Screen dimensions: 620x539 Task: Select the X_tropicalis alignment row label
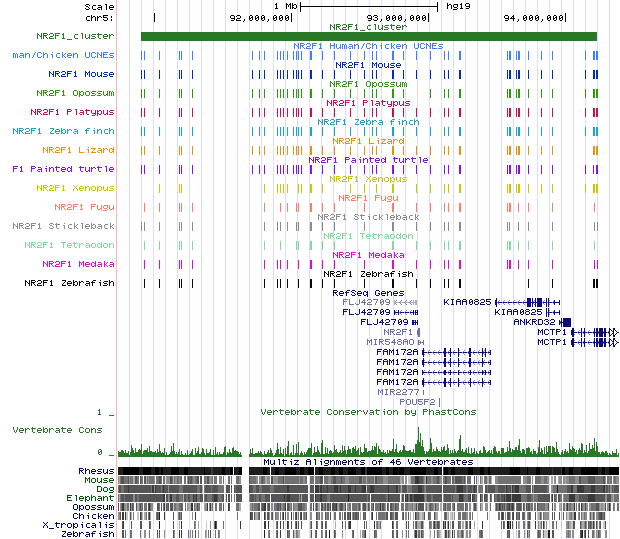tap(78, 524)
